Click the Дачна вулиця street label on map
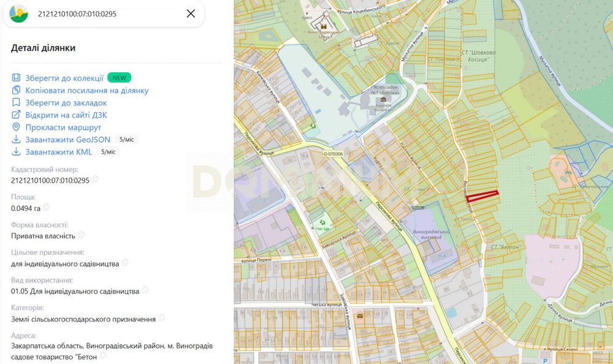The image size is (613, 364). tap(560, 312)
